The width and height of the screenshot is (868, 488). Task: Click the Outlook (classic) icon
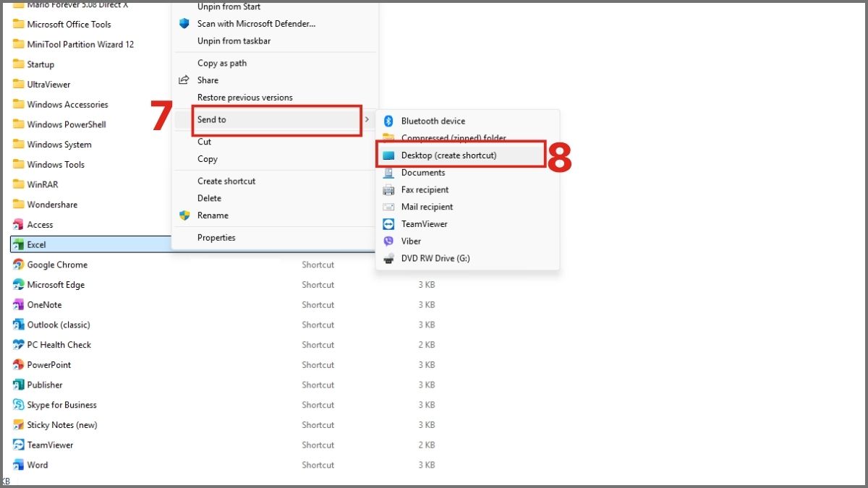(19, 325)
